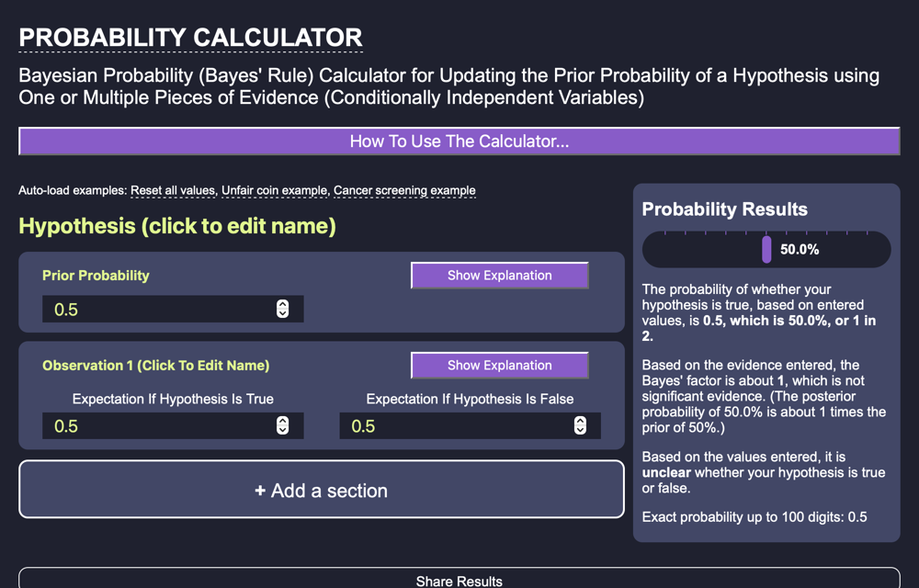Show Explanation for Prior Probability
Image resolution: width=919 pixels, height=588 pixels.
coord(499,276)
